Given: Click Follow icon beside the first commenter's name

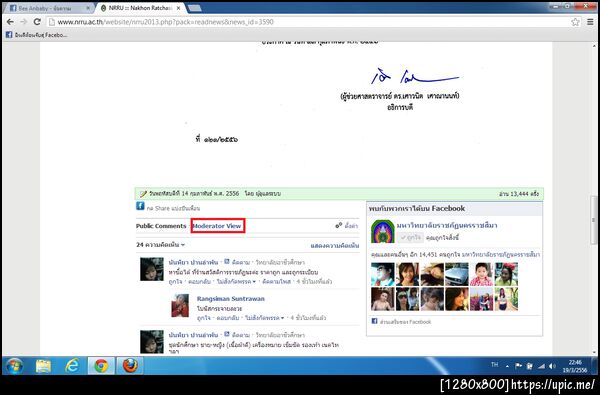Looking at the screenshot, I should click(x=227, y=262).
